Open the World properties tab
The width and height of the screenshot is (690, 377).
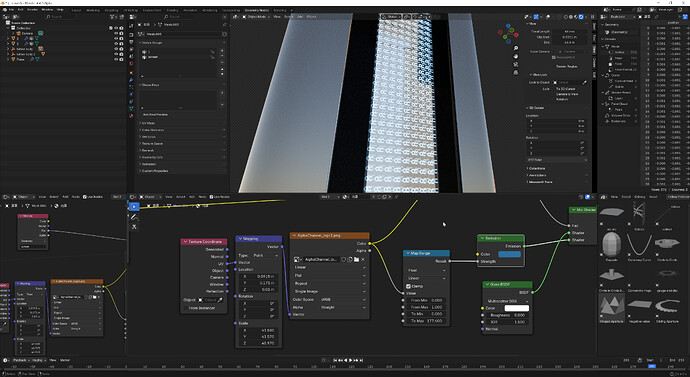click(131, 64)
